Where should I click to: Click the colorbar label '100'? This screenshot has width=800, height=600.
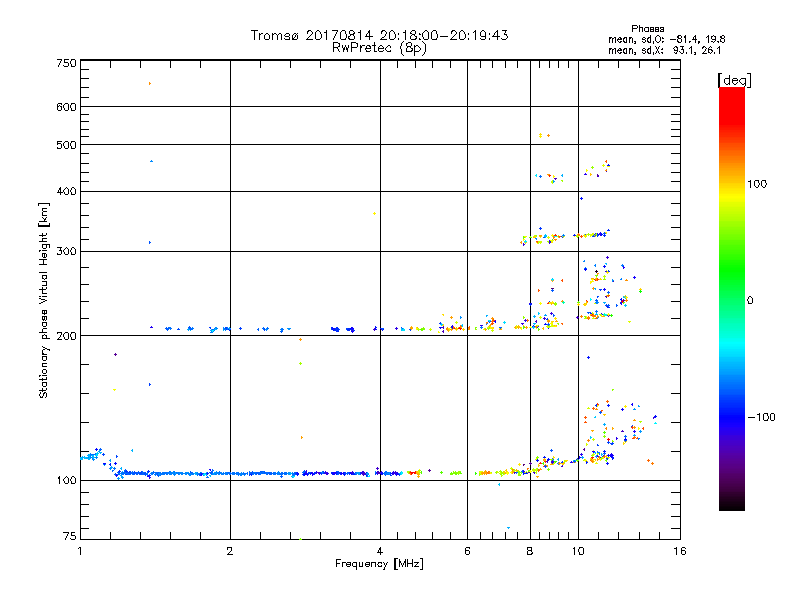coord(757,184)
